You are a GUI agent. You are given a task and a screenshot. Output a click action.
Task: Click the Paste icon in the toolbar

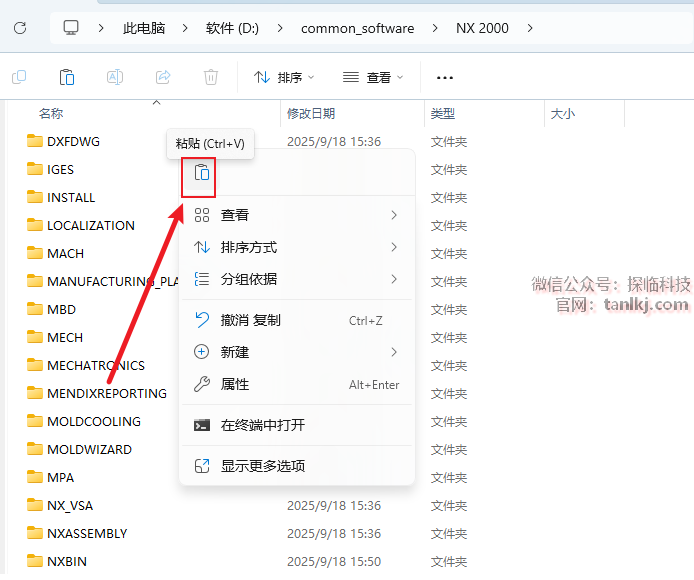(67, 77)
